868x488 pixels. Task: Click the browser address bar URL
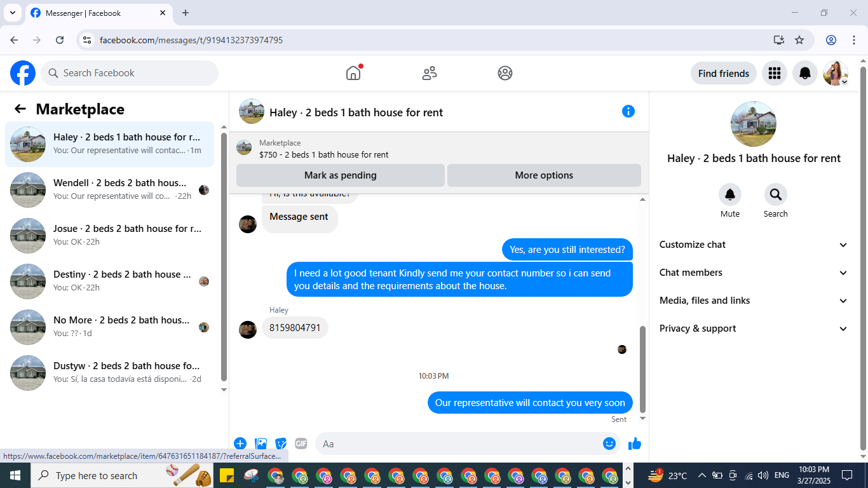[x=191, y=40]
